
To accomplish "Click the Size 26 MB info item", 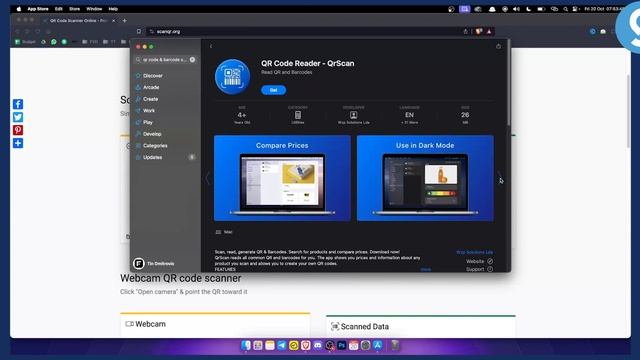I will (465, 115).
